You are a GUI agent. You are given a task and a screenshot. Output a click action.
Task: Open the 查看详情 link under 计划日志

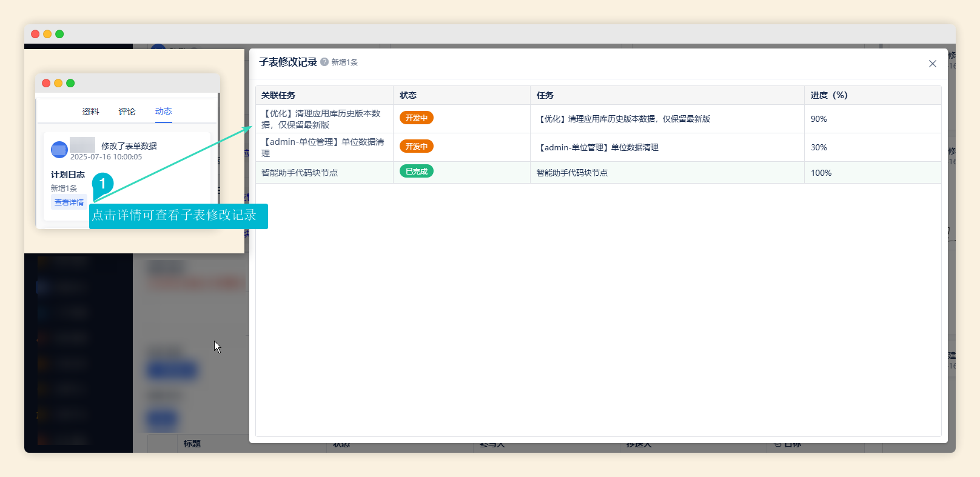[x=69, y=202]
